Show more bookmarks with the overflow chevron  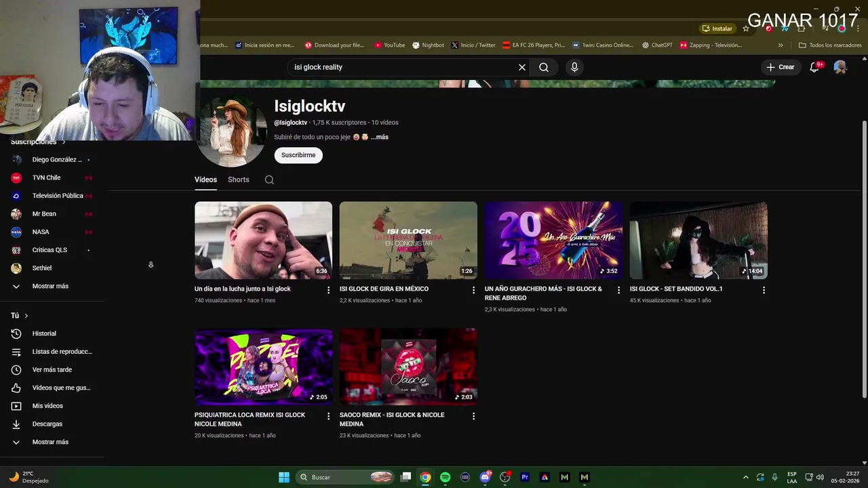[781, 45]
